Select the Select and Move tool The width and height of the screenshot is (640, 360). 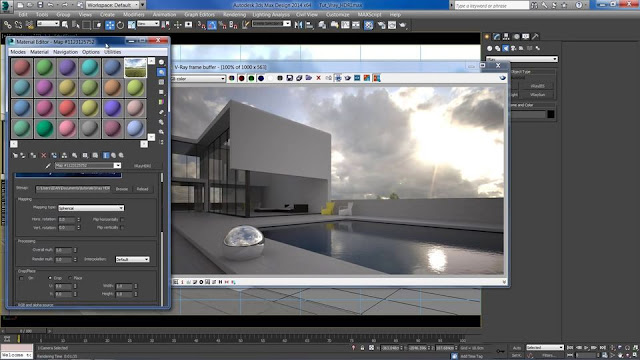(x=110, y=25)
